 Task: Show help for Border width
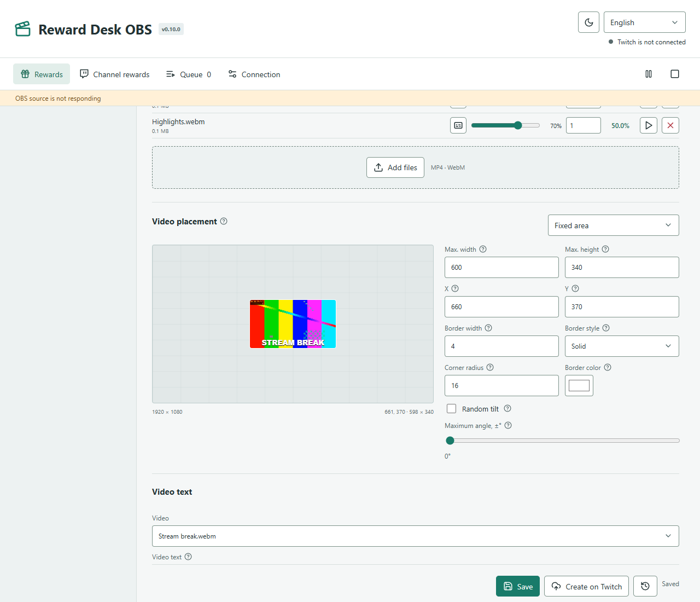[488, 328]
